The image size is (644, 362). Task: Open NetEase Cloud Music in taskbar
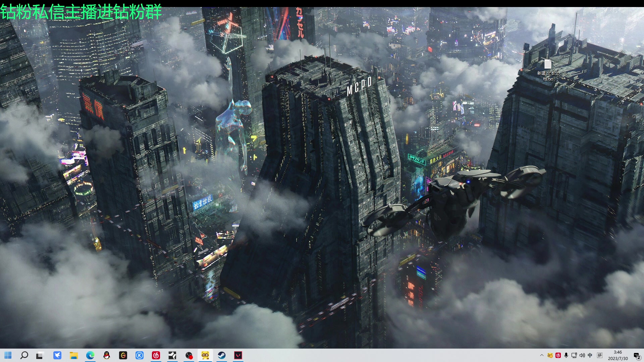(x=156, y=355)
